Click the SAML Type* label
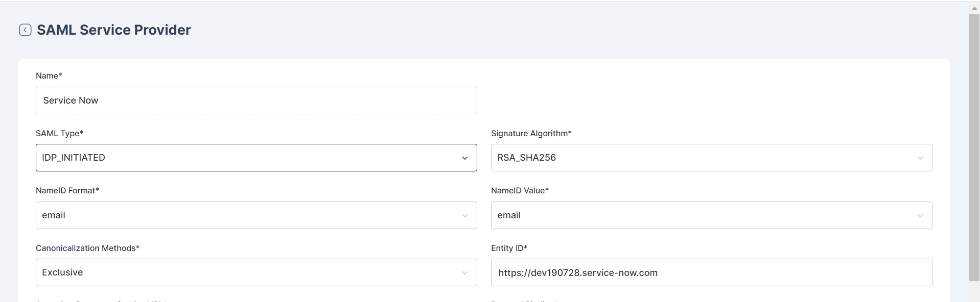Screen dimensions: 980x302 pos(59,133)
